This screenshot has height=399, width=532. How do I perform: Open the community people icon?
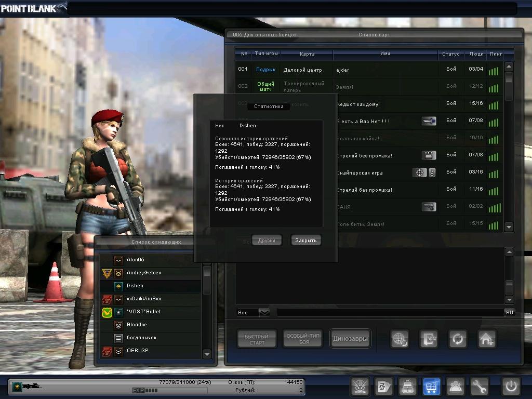456,386
